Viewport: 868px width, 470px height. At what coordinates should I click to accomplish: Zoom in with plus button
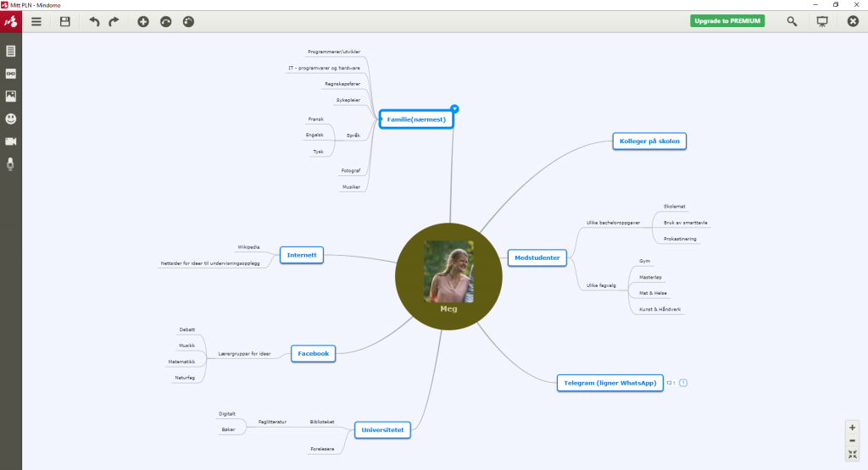[853, 428]
